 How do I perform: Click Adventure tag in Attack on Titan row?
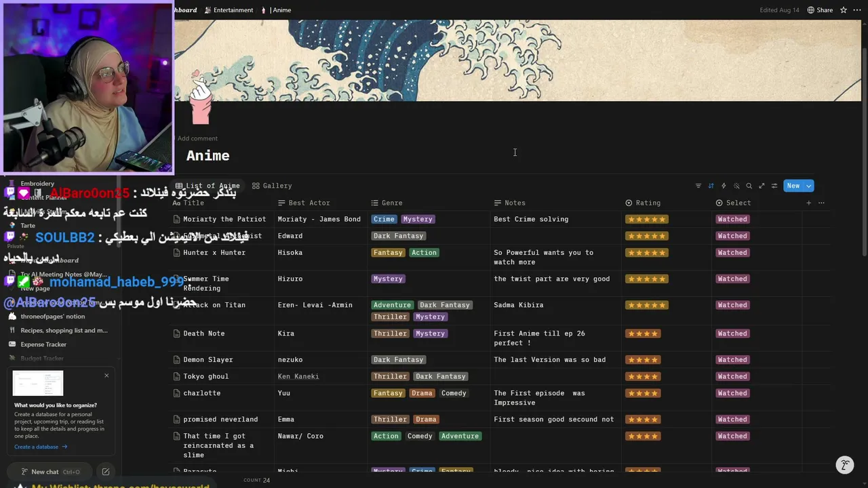392,305
